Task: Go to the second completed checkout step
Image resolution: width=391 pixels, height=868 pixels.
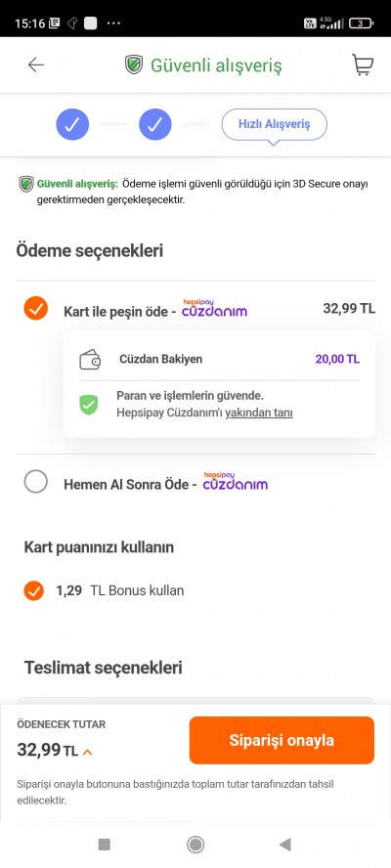Action: tap(155, 124)
